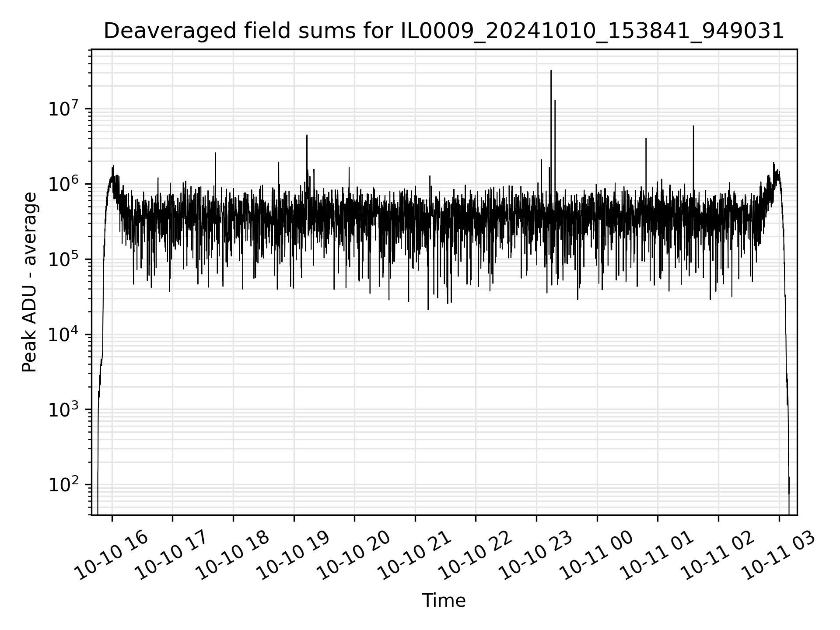Click the x-axis tick label '10-10 19'
This screenshot has width=840, height=630.
point(293,556)
